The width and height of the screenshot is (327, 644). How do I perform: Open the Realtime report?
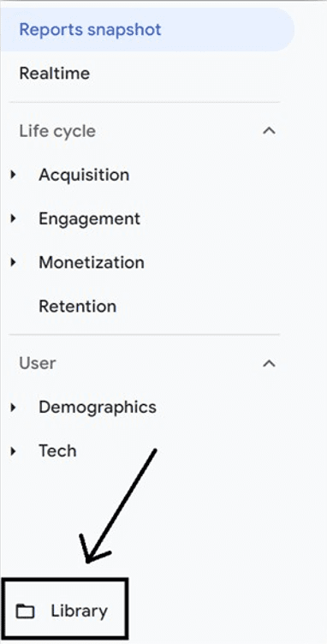[55, 74]
